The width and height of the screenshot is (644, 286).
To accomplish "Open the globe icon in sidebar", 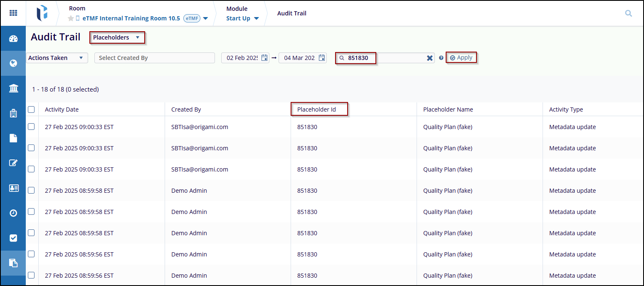I will 13,63.
